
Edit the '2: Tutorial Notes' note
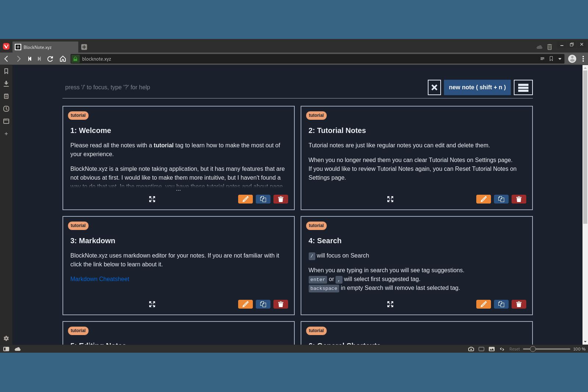coord(484,199)
